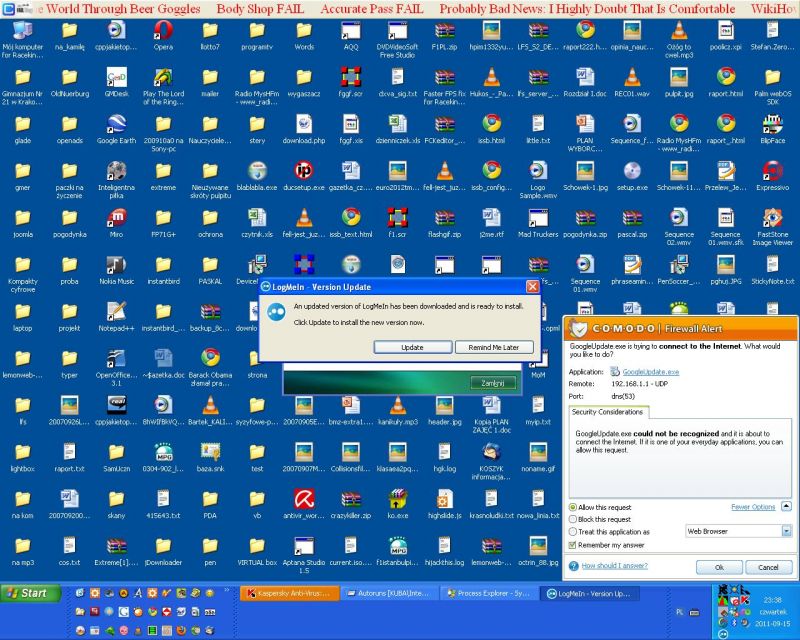Click the 23:38 taskbar clock
Viewport: 800px width, 640px height.
(772, 600)
